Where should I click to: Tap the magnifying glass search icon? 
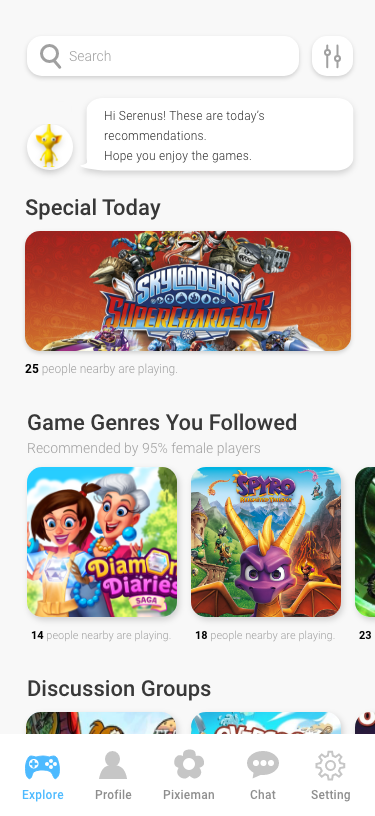[50, 56]
